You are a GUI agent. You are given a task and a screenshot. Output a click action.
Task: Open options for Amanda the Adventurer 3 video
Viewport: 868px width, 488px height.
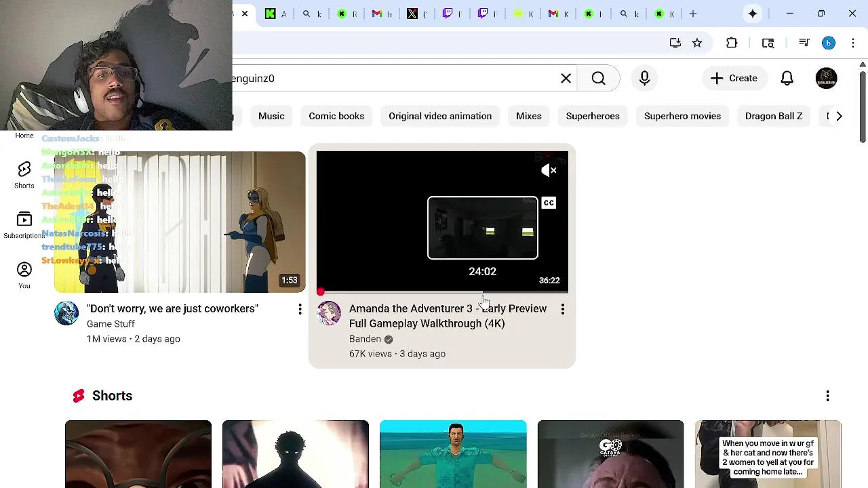tap(562, 309)
